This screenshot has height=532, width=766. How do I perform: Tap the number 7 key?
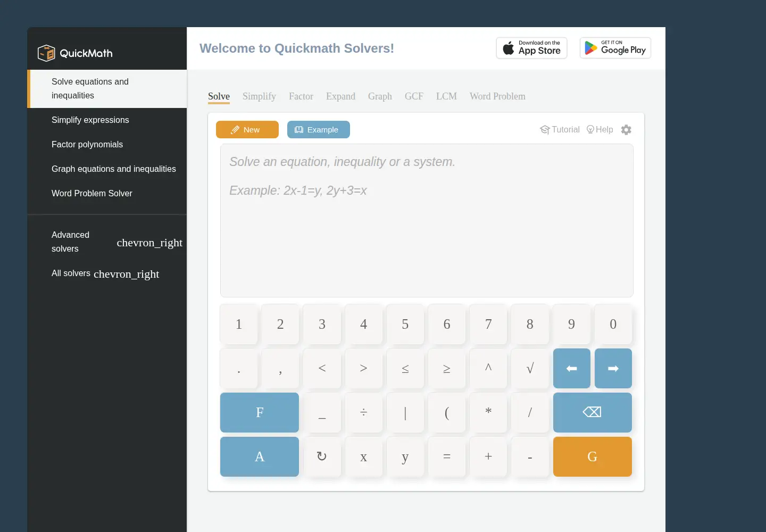pyautogui.click(x=488, y=324)
